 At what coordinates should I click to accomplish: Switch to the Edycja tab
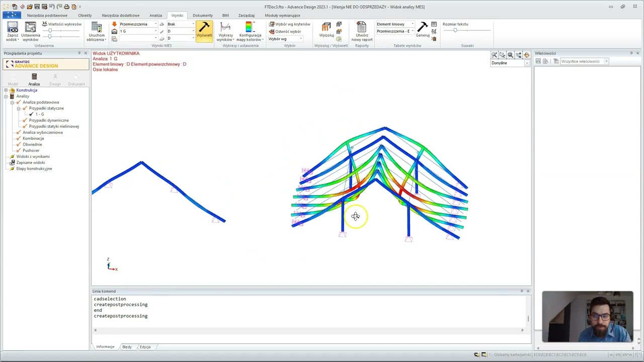pos(145,347)
